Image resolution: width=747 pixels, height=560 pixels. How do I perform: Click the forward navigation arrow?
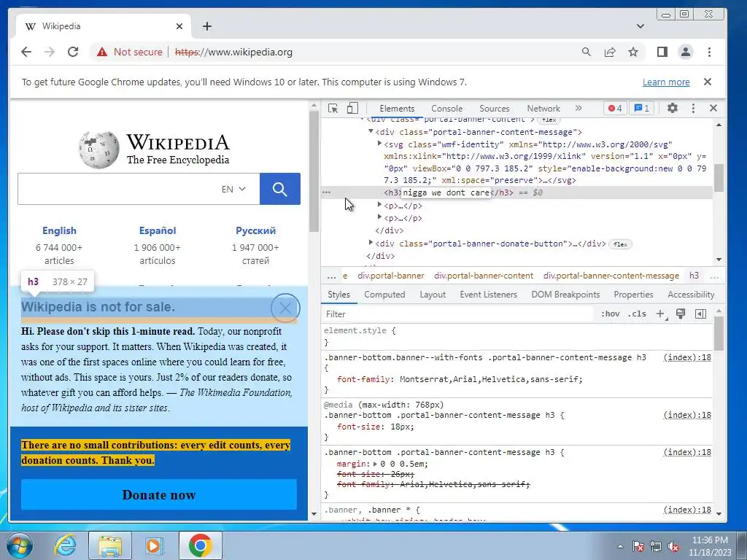(x=50, y=52)
